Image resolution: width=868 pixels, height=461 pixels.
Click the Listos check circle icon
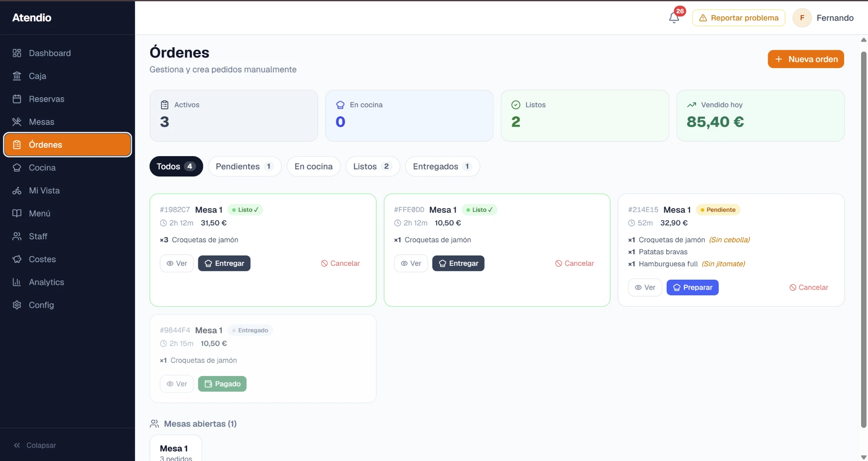point(516,105)
